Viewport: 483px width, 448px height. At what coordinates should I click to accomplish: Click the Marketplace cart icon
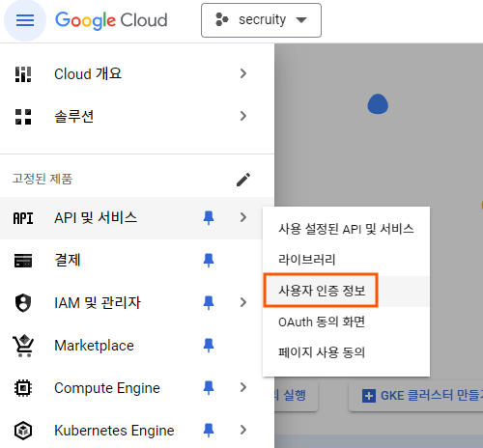[23, 346]
